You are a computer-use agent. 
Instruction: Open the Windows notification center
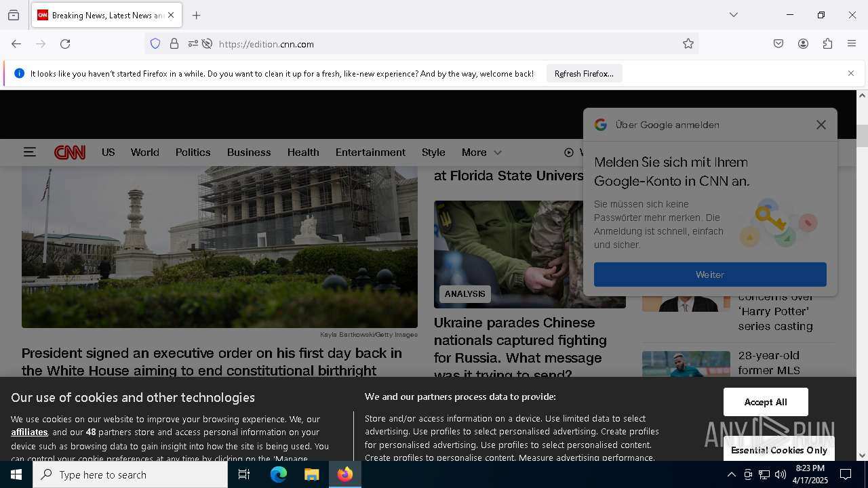pos(846,474)
